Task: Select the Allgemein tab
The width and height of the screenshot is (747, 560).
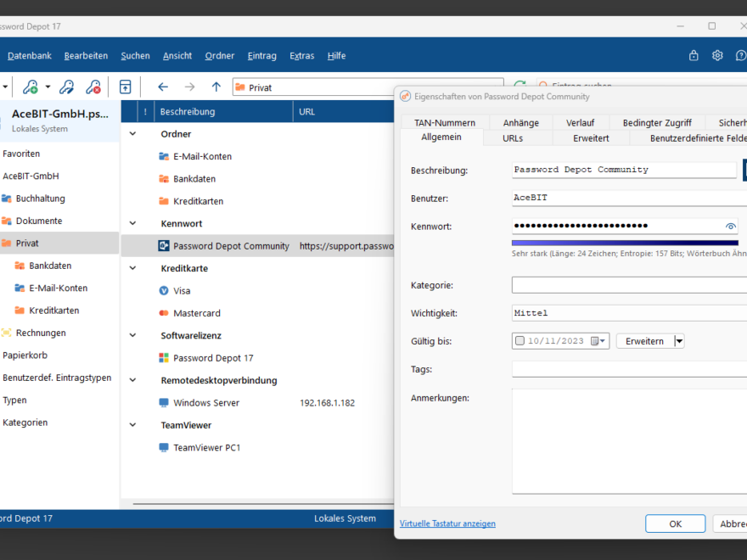Action: [x=441, y=137]
